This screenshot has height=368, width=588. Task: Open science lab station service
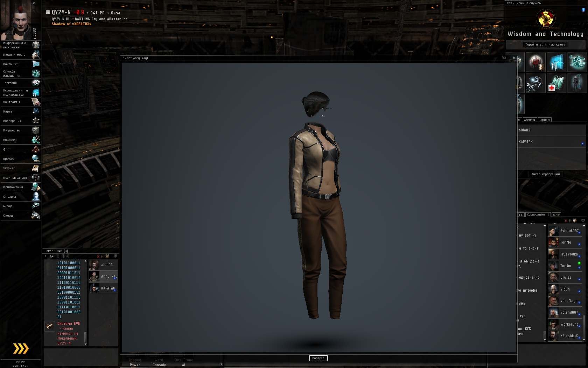(556, 62)
